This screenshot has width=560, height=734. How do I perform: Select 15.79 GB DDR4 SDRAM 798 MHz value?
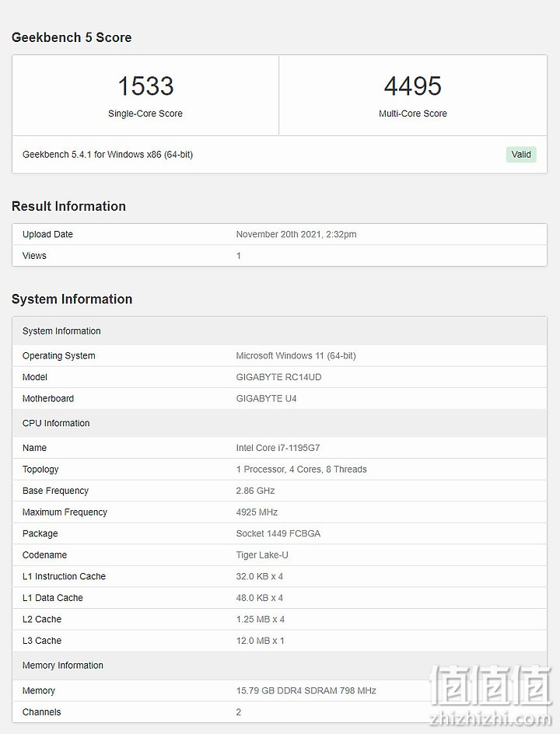306,691
